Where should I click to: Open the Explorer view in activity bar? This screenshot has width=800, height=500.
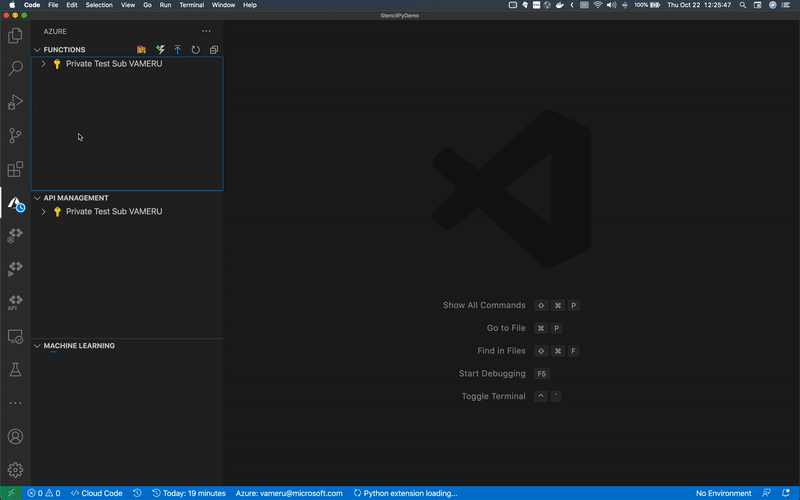click(15, 35)
